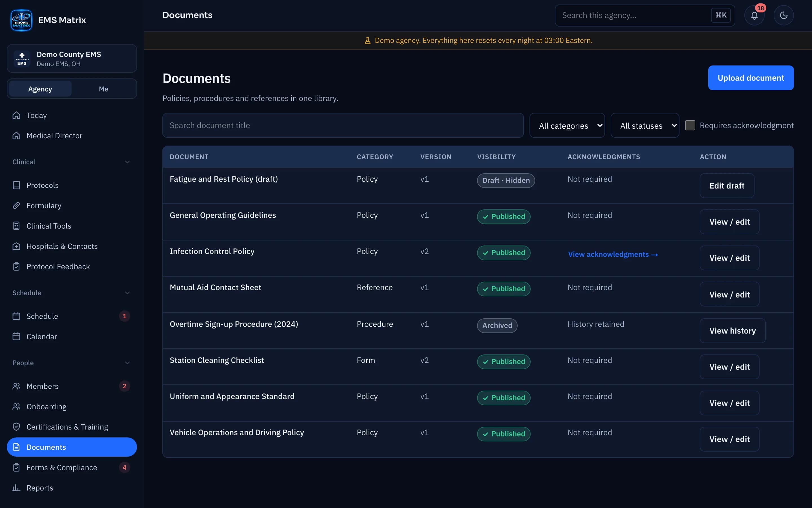Click the Reports bar chart icon
The height and width of the screenshot is (508, 812).
coord(16,488)
